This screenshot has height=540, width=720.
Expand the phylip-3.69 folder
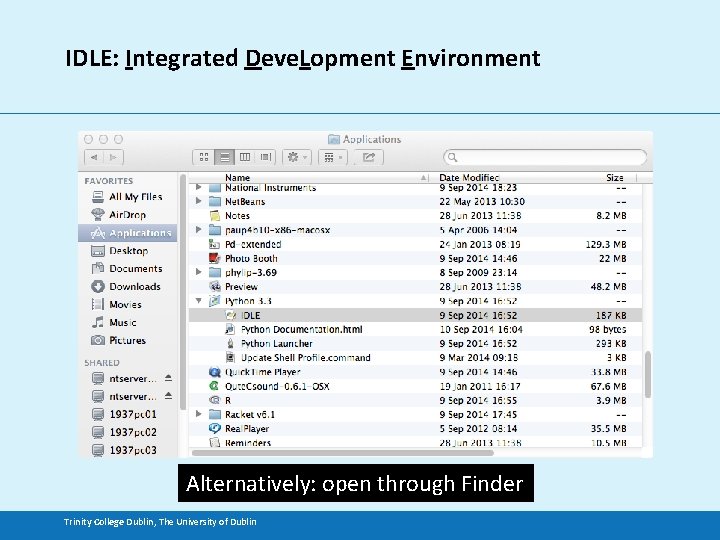click(x=198, y=272)
